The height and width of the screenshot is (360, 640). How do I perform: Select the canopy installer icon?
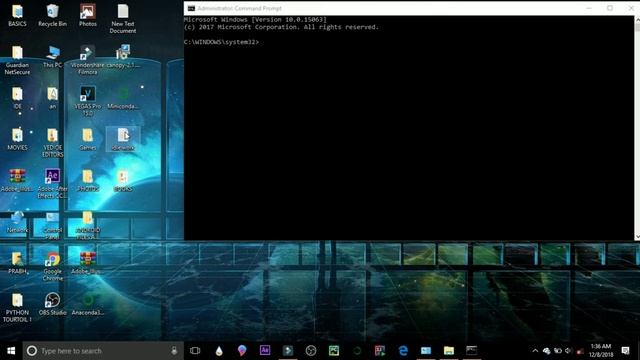click(122, 57)
